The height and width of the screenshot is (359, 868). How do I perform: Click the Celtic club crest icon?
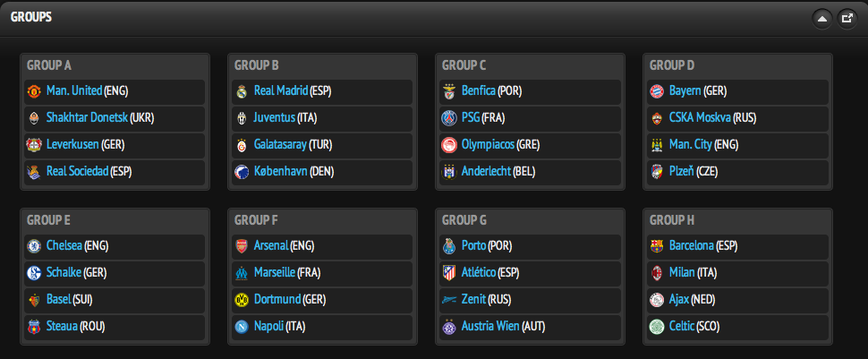click(656, 327)
